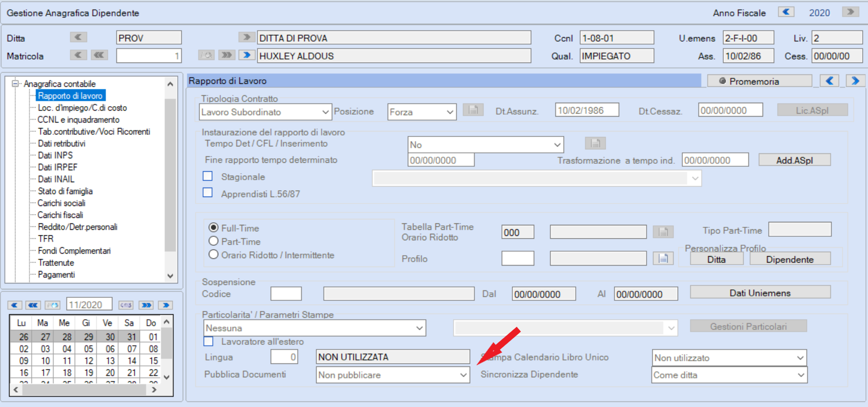Screen dimensions: 868x407
Task: Open the Particolarita' dropdown showing Nessuna
Action: point(315,328)
